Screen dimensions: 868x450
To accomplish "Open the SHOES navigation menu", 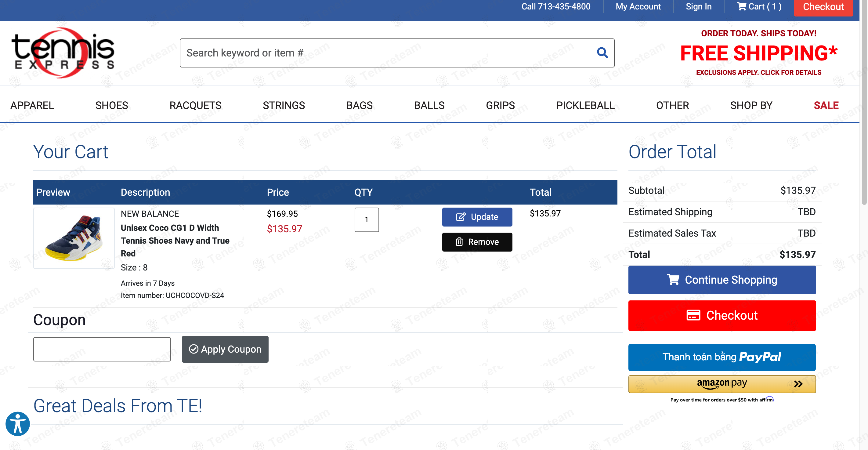I will (x=111, y=106).
